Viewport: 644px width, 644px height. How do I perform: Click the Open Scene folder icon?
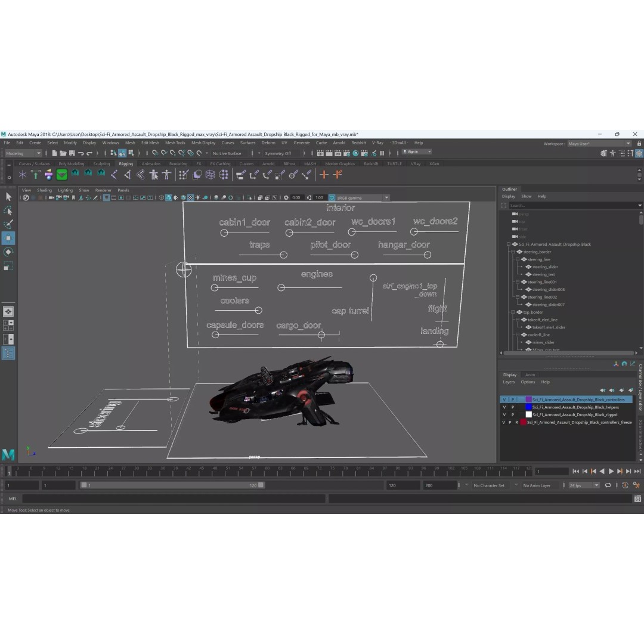(x=63, y=153)
